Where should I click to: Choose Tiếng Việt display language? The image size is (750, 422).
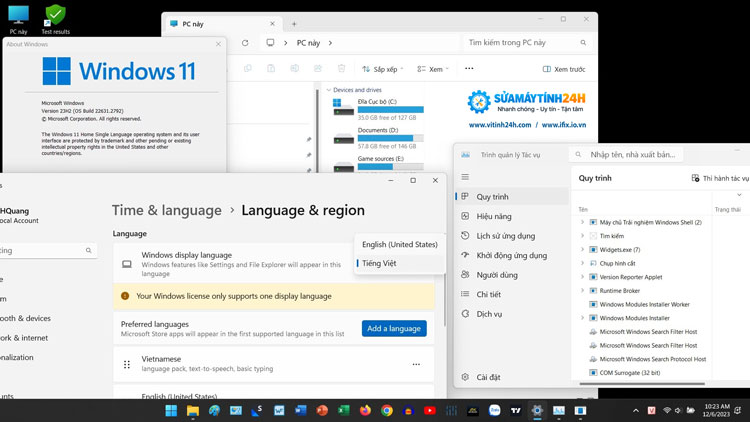click(x=399, y=263)
